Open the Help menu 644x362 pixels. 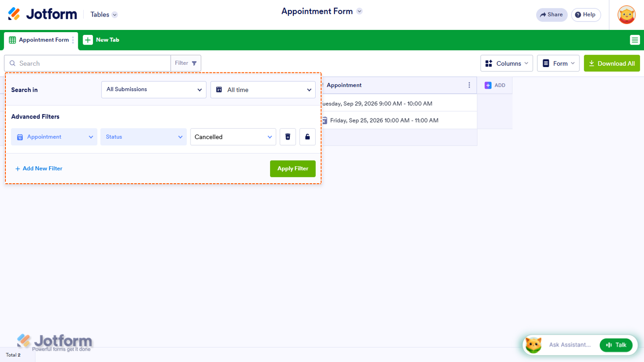(x=585, y=15)
